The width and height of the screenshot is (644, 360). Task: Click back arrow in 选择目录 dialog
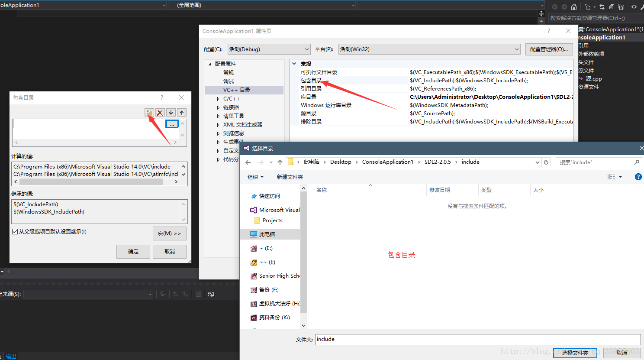(x=248, y=162)
